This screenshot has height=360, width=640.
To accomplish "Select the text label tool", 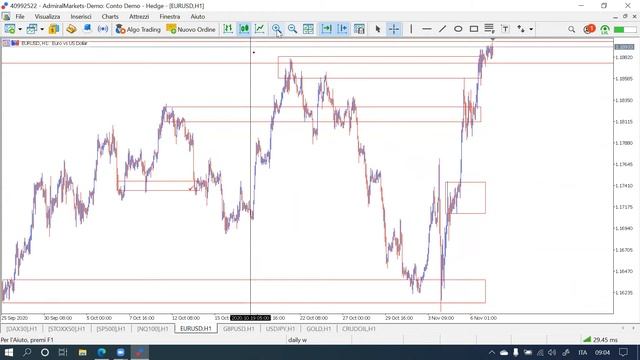I will coord(505,29).
